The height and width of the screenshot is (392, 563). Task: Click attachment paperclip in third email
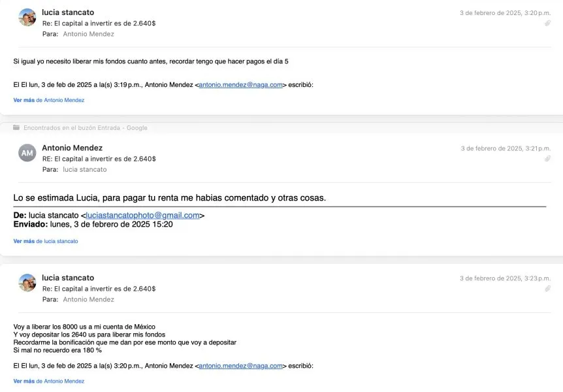[547, 288]
